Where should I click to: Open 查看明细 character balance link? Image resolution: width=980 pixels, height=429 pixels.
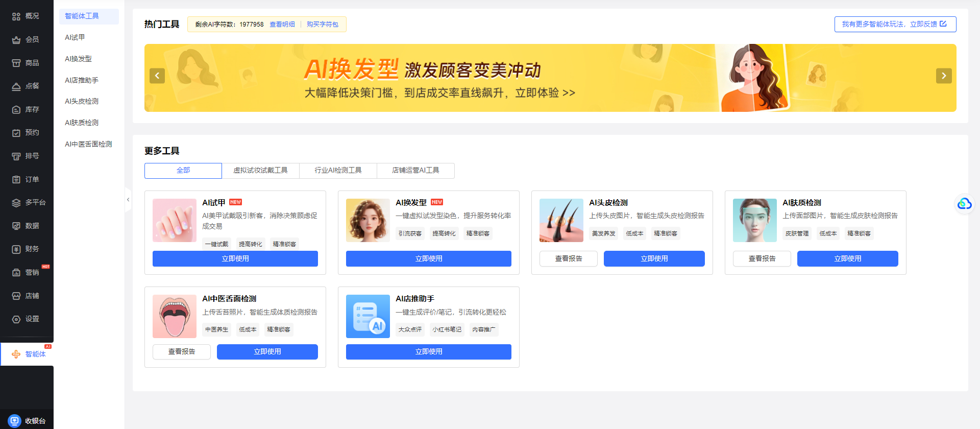coord(282,25)
